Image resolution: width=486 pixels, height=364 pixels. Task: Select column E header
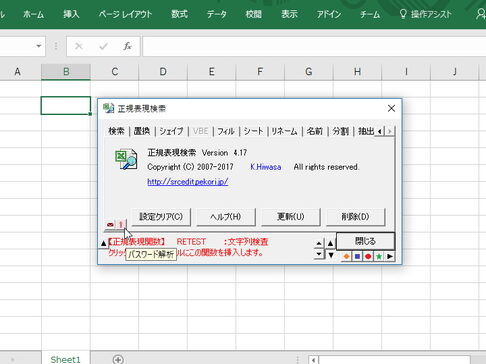click(x=212, y=72)
